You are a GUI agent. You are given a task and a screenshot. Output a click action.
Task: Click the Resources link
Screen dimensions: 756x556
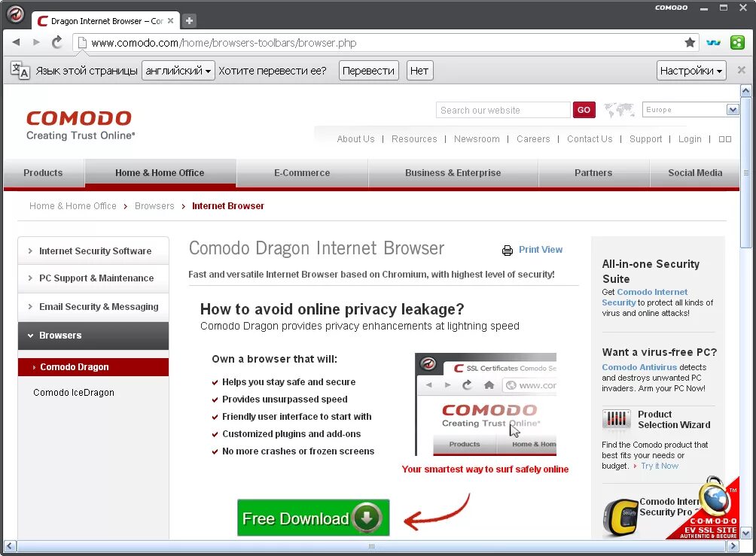(x=414, y=138)
